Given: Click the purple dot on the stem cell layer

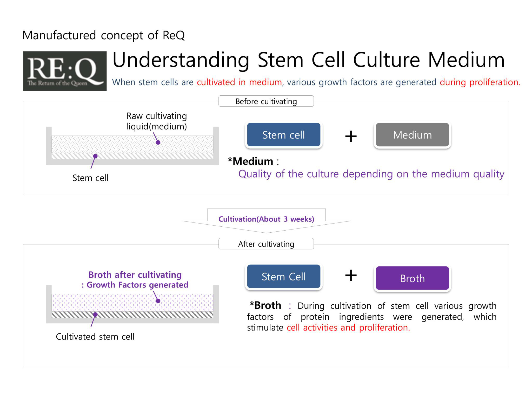Looking at the screenshot, I should 95,156.
